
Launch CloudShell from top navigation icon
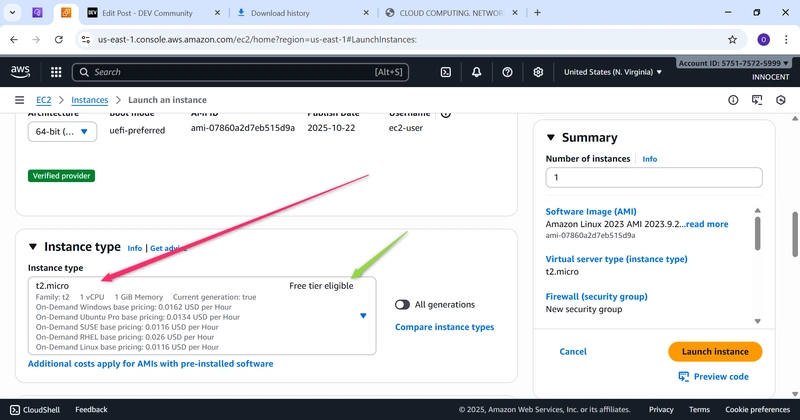pos(445,72)
